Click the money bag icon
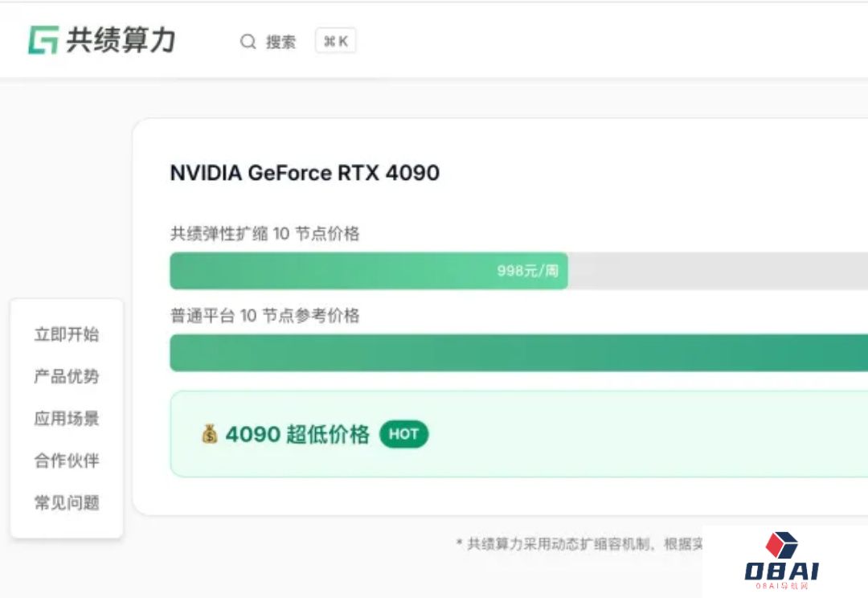This screenshot has height=598, width=868. [x=209, y=434]
